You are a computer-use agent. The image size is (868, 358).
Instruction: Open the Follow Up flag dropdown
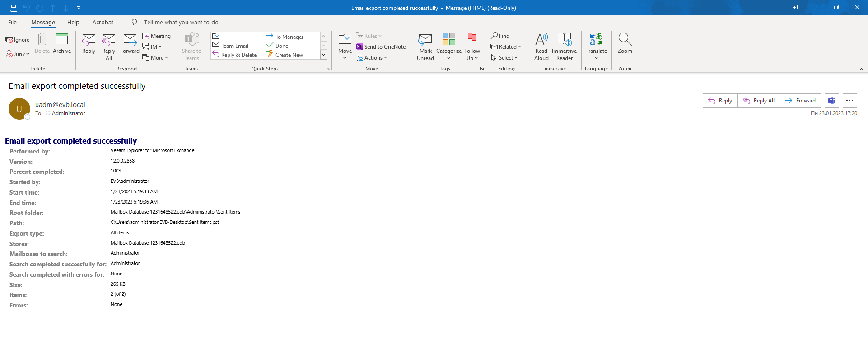click(x=472, y=46)
